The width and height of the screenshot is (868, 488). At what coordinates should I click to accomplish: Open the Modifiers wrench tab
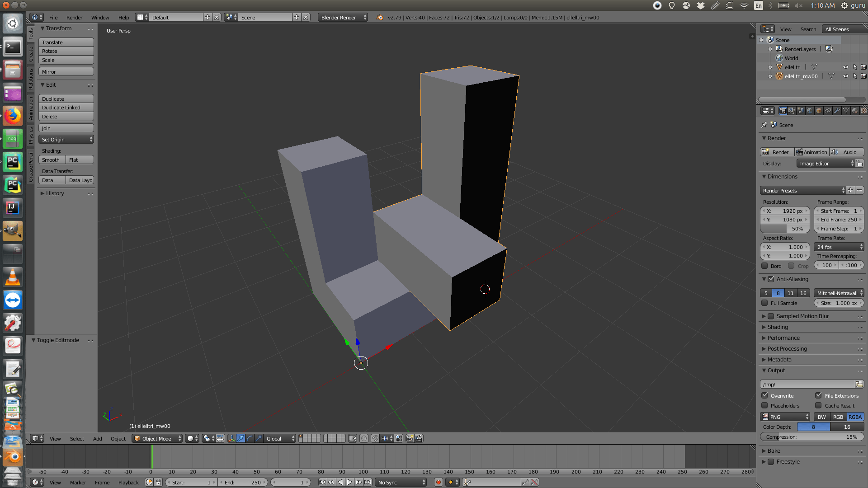click(x=837, y=111)
